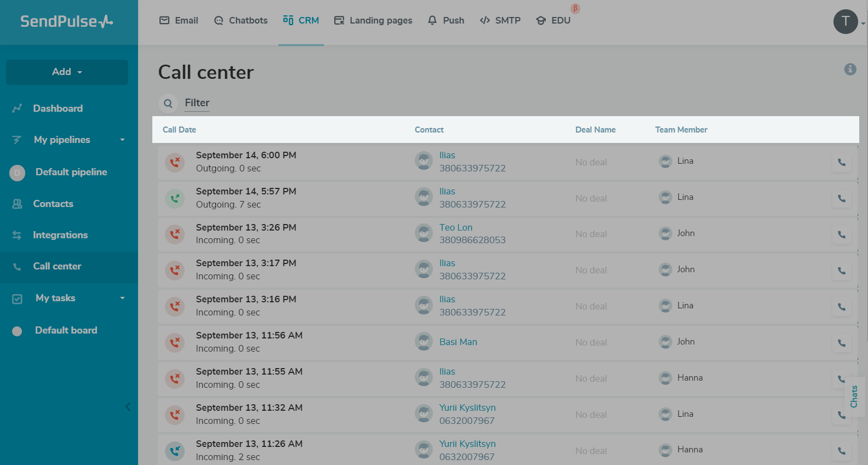Click team member Hanna in 11:55 AM row

(x=690, y=378)
